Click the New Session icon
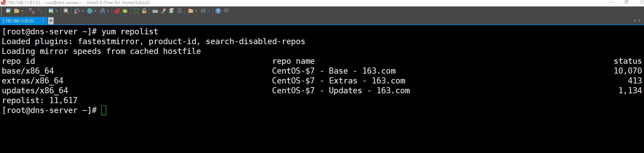The height and width of the screenshot is (153, 644). (8, 11)
